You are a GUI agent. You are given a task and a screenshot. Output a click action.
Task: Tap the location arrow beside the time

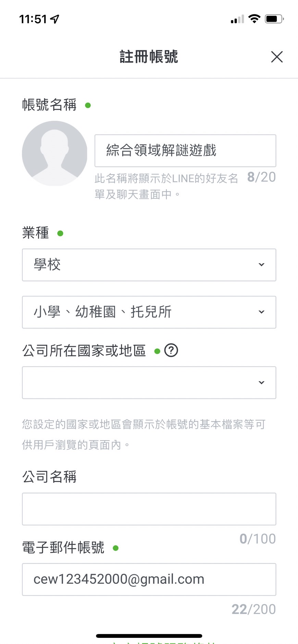(55, 19)
